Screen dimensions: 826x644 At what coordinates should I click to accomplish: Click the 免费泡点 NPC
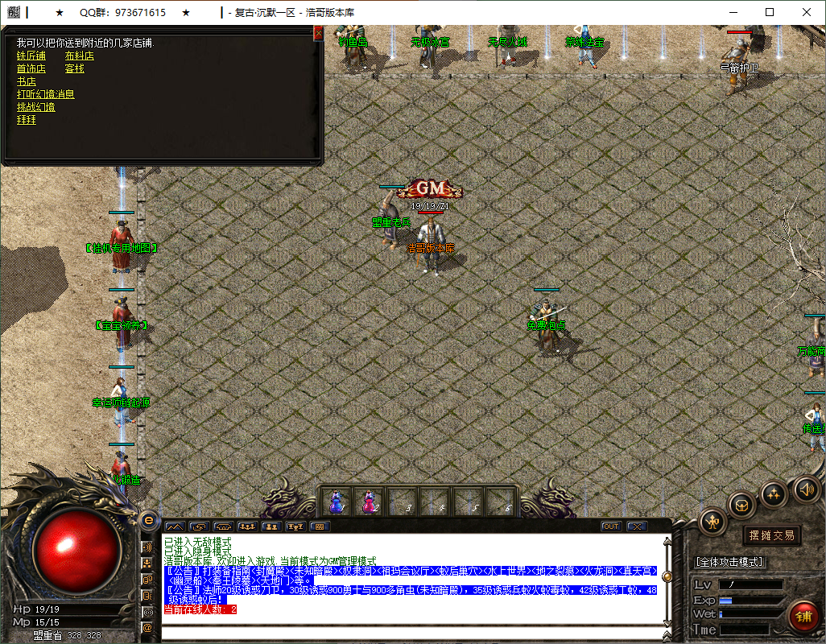click(547, 324)
